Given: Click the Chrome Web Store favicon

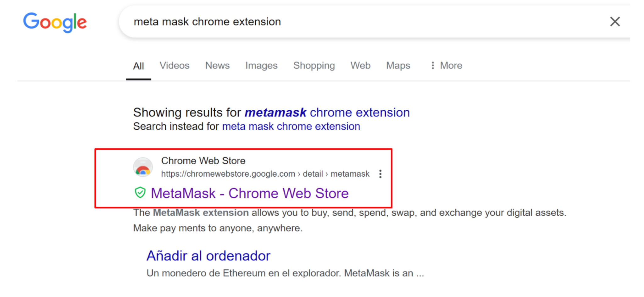Looking at the screenshot, I should click(143, 167).
